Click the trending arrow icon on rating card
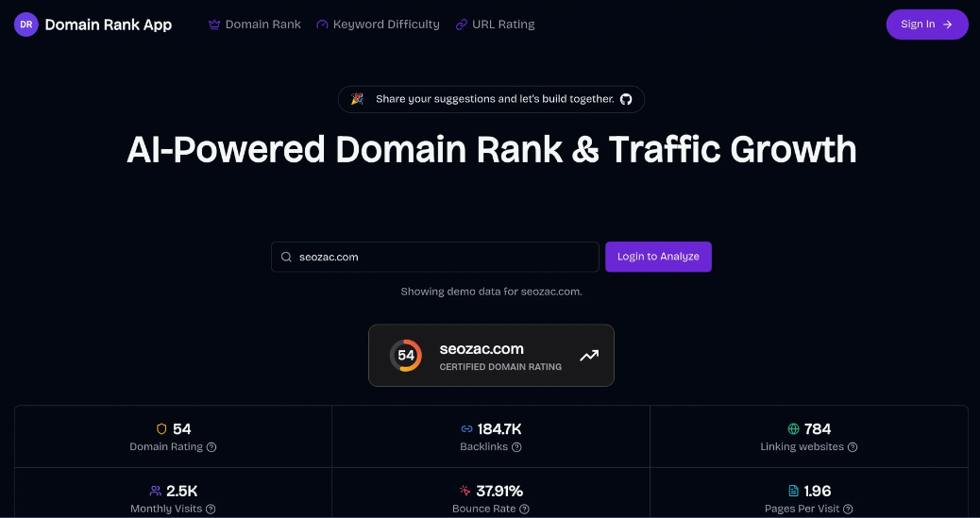 [589, 356]
